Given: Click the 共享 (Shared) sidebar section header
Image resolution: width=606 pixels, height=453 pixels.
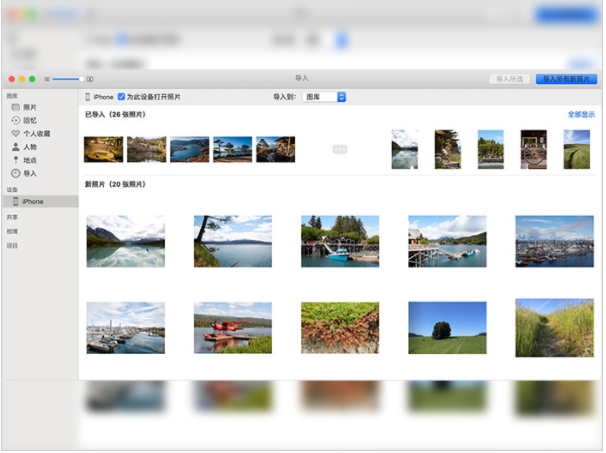Looking at the screenshot, I should click(12, 217).
